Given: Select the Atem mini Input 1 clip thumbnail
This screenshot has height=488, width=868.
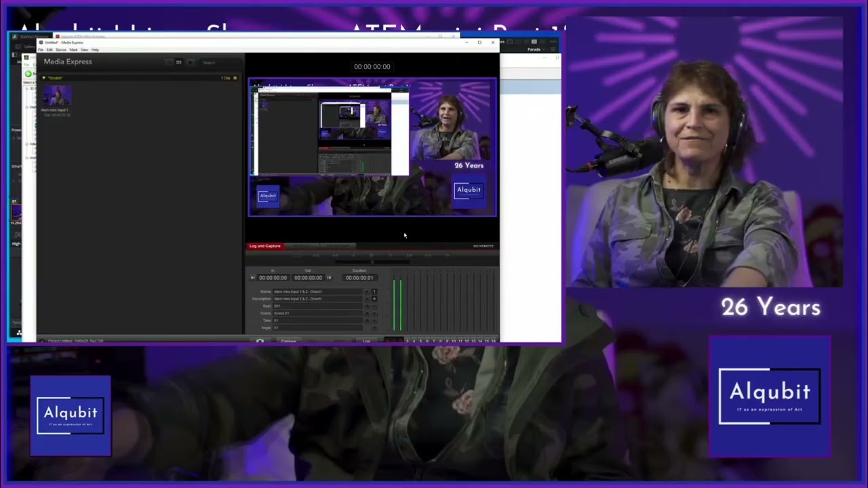Looking at the screenshot, I should [57, 96].
